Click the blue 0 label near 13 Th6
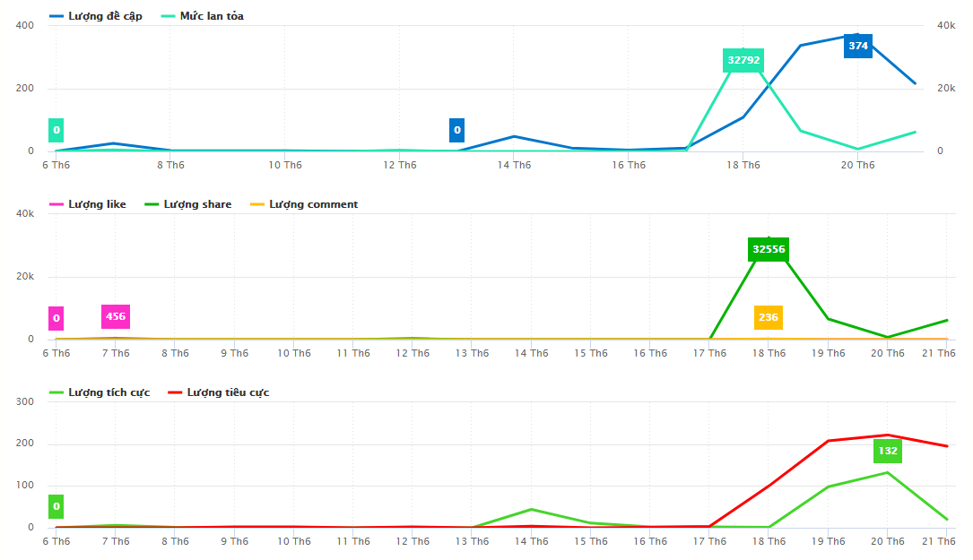This screenshot has width=973, height=560. [x=457, y=130]
